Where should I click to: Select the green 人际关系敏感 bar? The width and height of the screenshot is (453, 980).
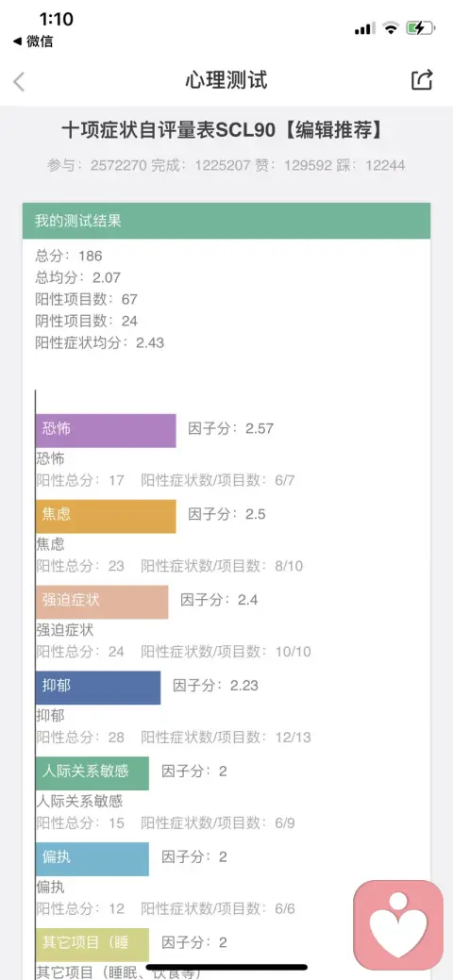(x=92, y=772)
